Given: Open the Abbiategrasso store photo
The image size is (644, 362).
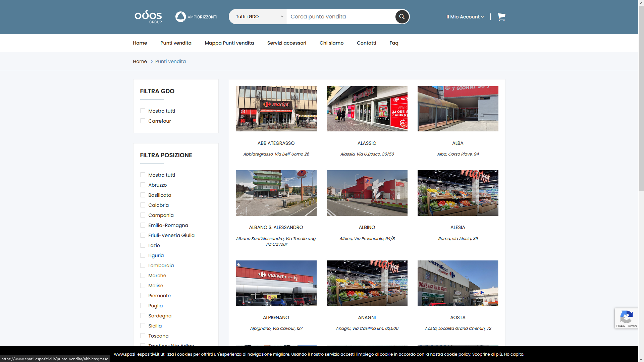Looking at the screenshot, I should click(x=276, y=109).
